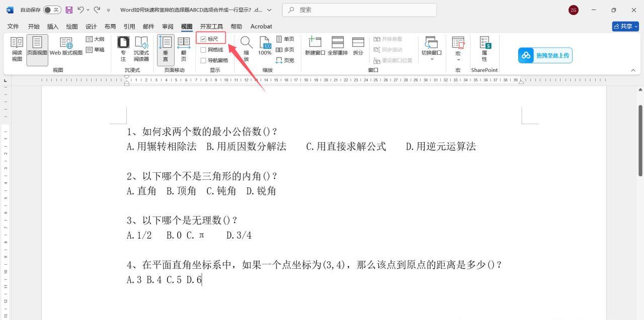The width and height of the screenshot is (644, 320).
Task: Click the scroll up arrow
Action: pos(640,89)
